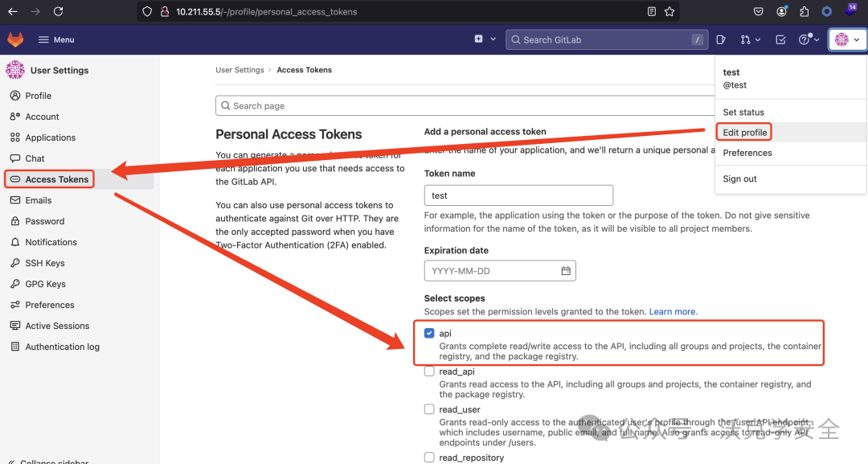Open the Learn more link
The width and height of the screenshot is (868, 464).
[674, 312]
